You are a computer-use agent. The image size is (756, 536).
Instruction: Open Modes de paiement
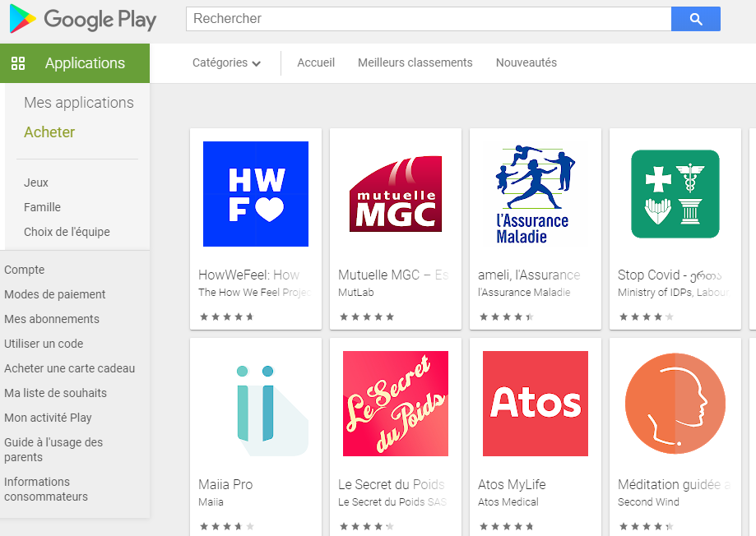(x=55, y=294)
